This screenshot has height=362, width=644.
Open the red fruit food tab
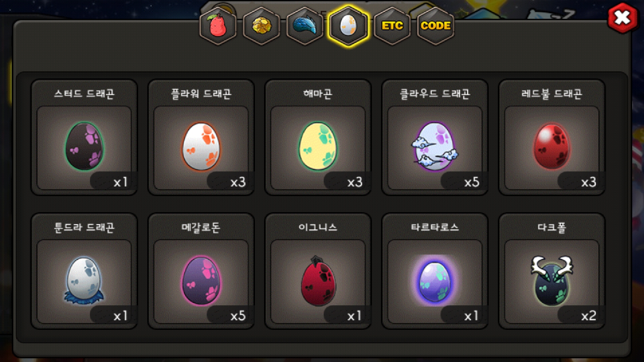218,26
